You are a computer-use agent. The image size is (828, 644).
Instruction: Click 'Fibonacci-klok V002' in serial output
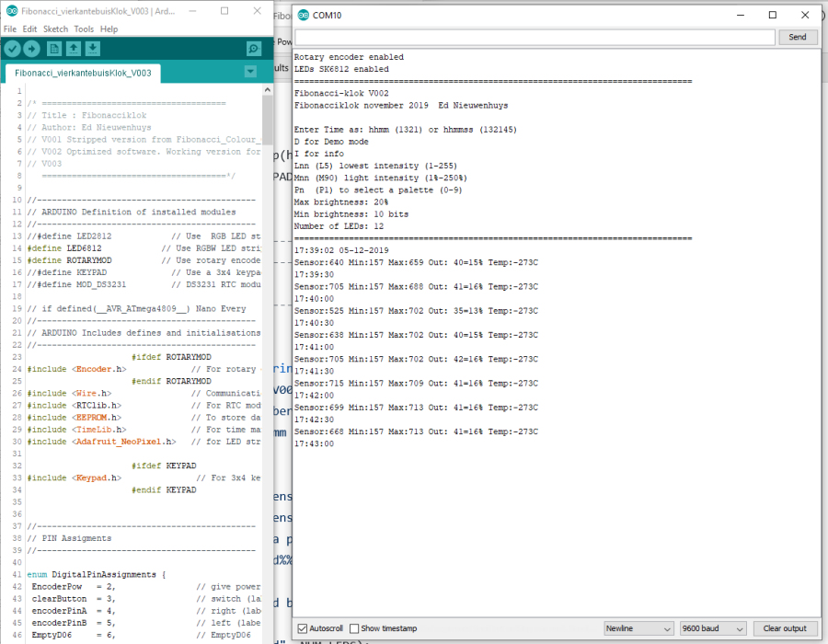point(341,93)
